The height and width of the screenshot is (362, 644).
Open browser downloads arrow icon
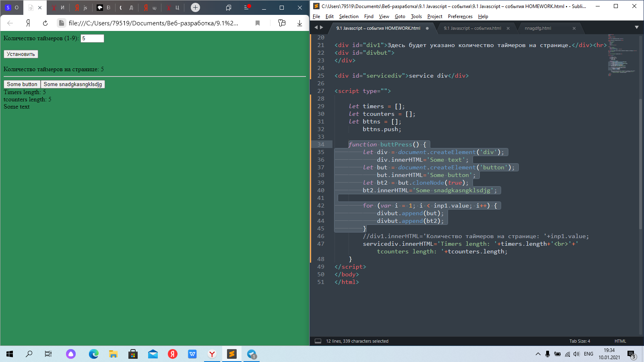(x=299, y=23)
